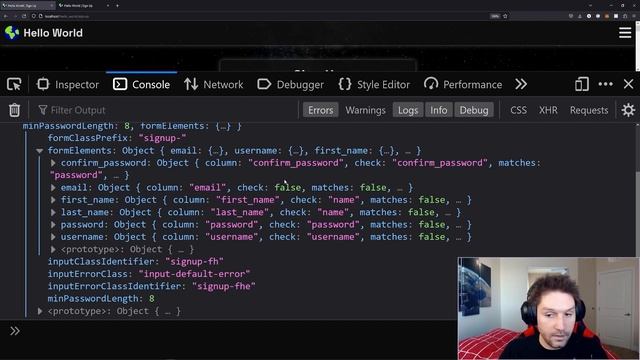Expand the email object
The image size is (640, 360).
53,188
